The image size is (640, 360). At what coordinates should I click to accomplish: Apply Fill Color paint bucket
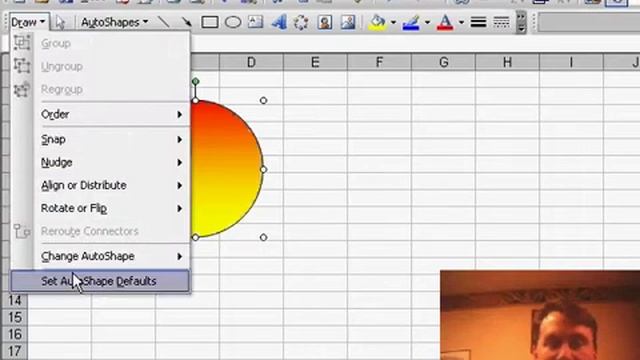click(377, 22)
